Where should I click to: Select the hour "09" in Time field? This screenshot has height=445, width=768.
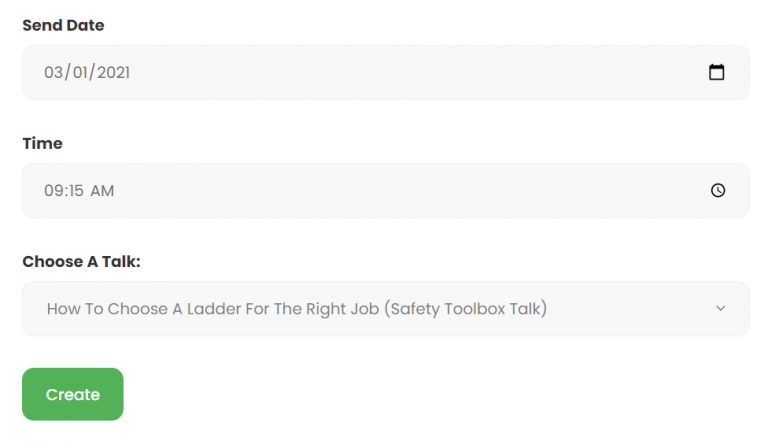pyautogui.click(x=53, y=190)
